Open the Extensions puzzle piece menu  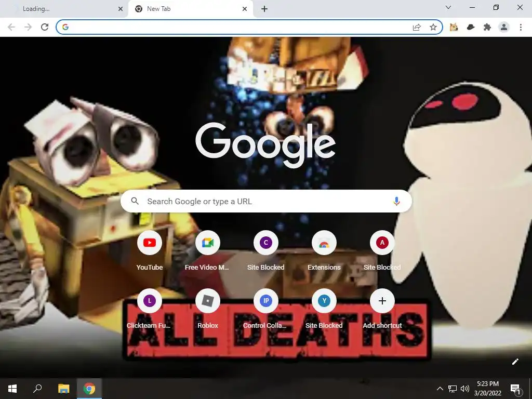(487, 27)
